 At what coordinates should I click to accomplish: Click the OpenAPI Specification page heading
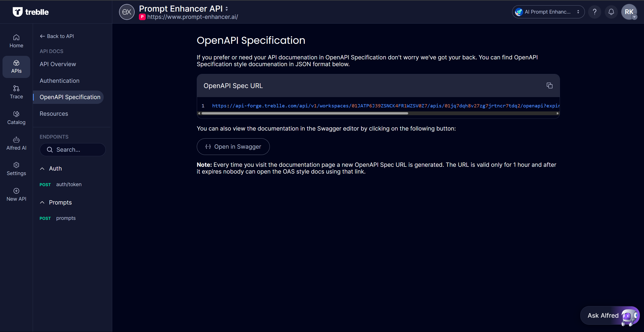251,40
